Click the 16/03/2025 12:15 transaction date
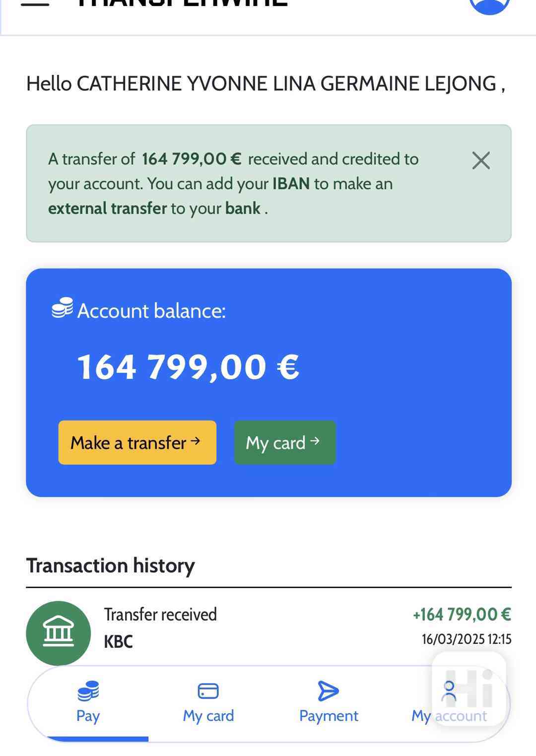 (466, 639)
